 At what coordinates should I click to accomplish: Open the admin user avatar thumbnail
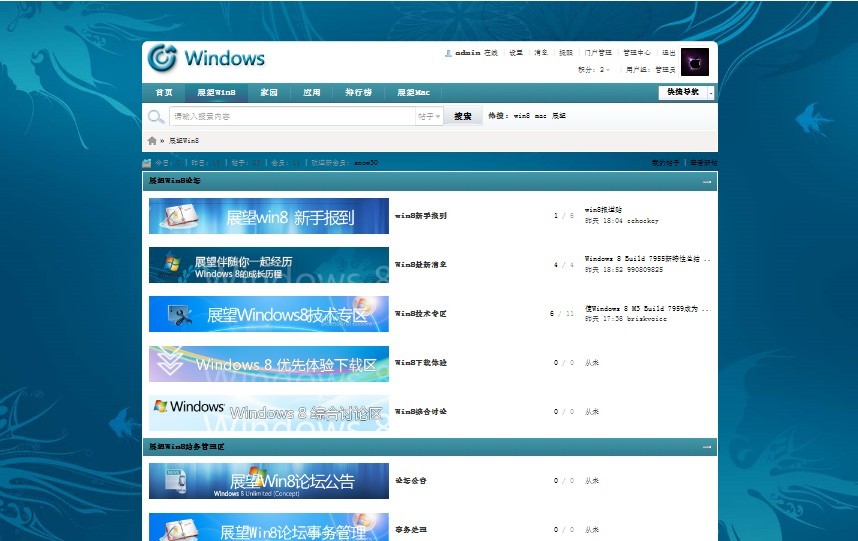(695, 62)
